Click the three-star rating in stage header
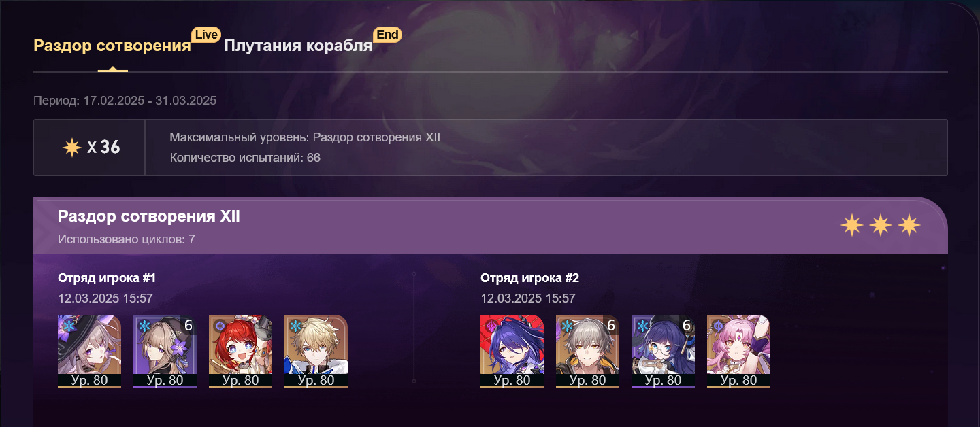The width and height of the screenshot is (980, 427). click(881, 225)
